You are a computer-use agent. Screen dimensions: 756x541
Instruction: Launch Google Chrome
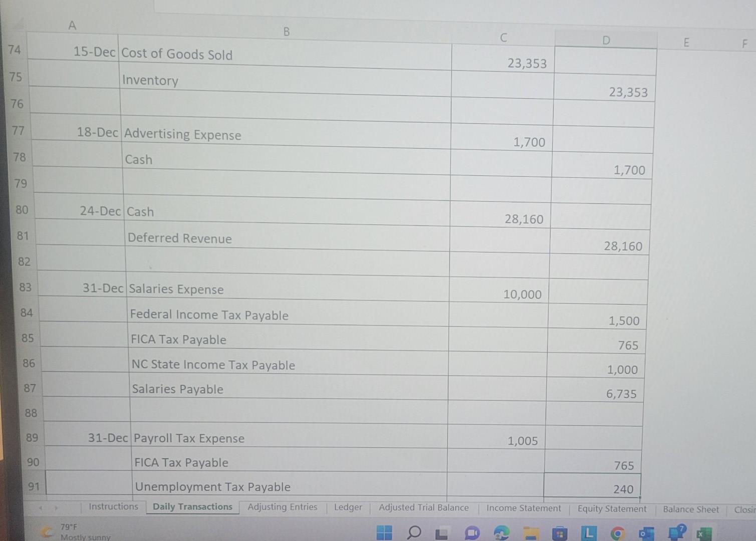(x=617, y=533)
